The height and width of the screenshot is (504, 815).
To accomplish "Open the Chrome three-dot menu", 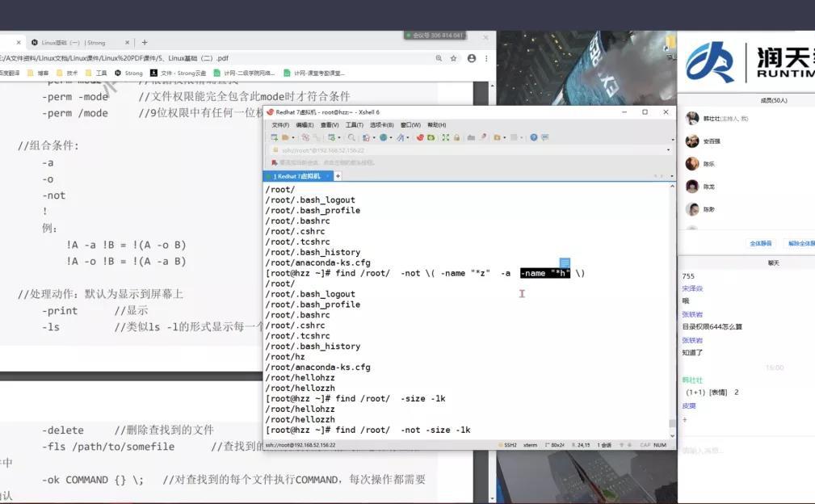I will click(487, 58).
